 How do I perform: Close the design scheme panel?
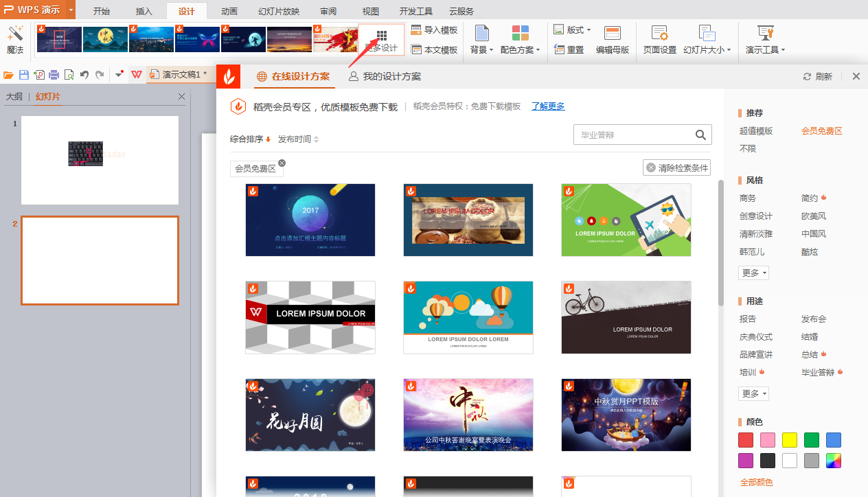pyautogui.click(x=856, y=76)
